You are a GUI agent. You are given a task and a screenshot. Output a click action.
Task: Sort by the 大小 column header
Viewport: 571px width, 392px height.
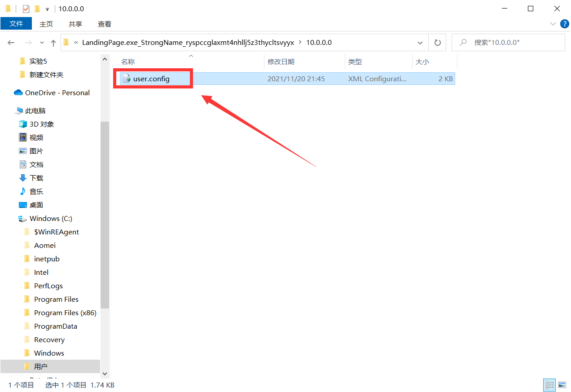coord(422,62)
